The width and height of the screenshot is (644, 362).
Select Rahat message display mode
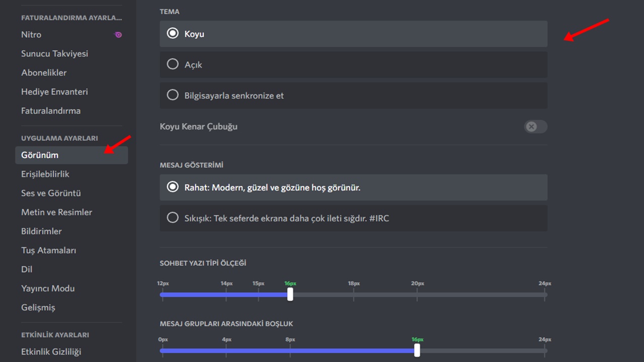(173, 187)
